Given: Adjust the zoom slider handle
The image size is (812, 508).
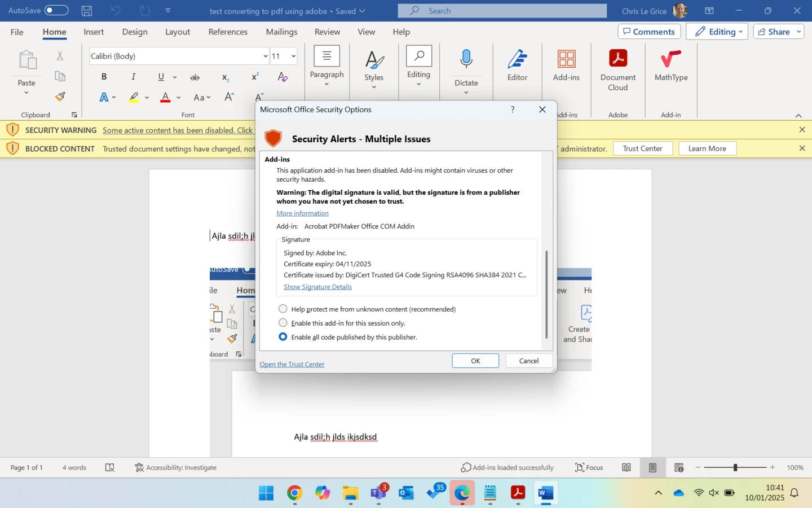Looking at the screenshot, I should [x=735, y=467].
